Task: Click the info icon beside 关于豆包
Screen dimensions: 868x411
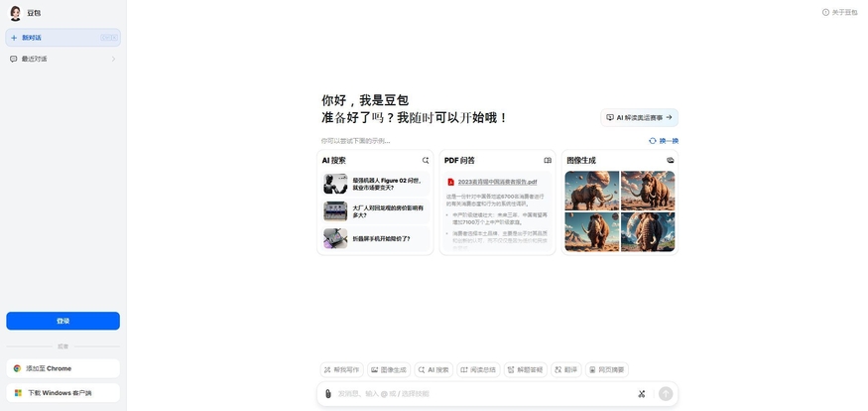Action: coord(825,12)
